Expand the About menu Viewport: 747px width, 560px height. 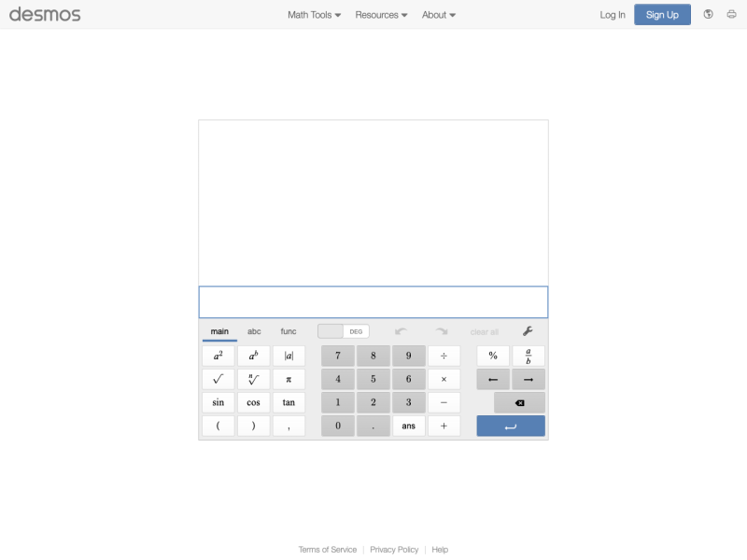[437, 15]
